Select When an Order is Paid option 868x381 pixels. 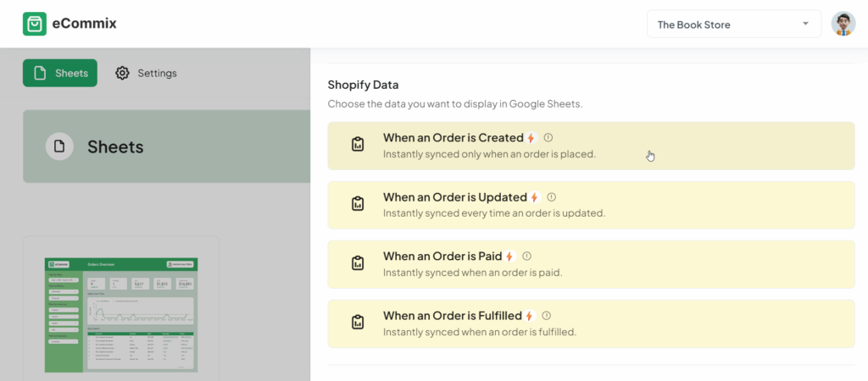[591, 264]
